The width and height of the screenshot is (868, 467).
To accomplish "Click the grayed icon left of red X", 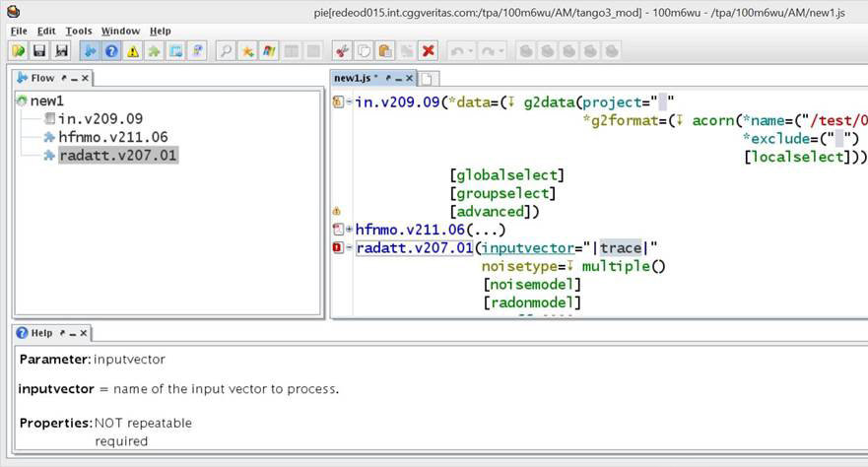I will pos(406,51).
